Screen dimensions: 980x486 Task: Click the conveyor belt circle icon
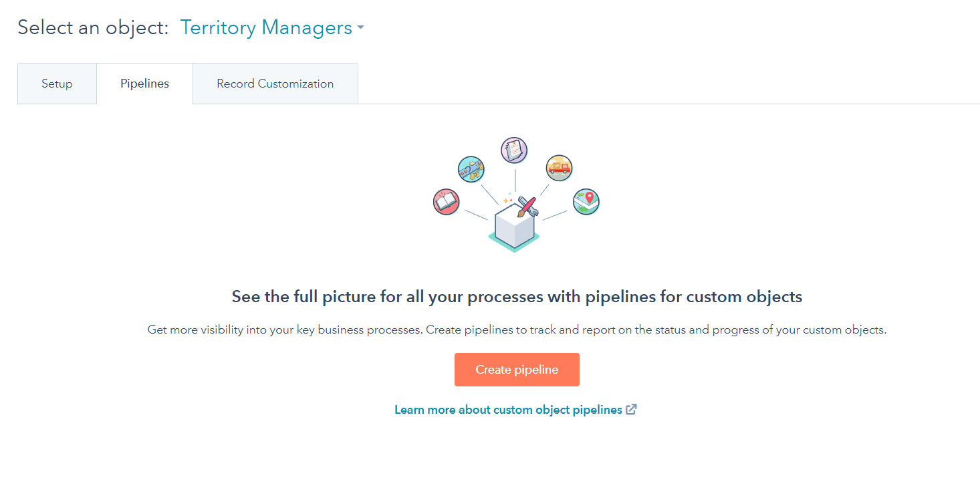click(471, 169)
